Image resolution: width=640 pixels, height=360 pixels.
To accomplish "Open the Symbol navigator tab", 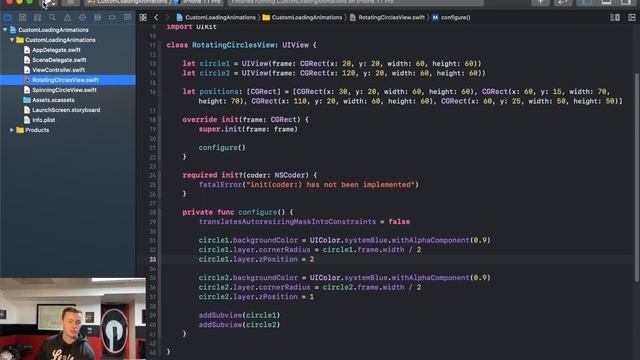I will coord(37,18).
